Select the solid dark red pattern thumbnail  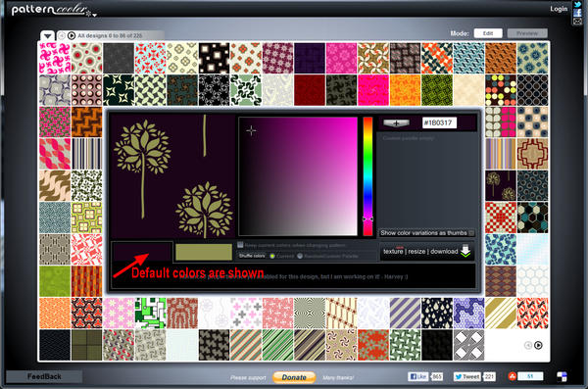[x=310, y=90]
